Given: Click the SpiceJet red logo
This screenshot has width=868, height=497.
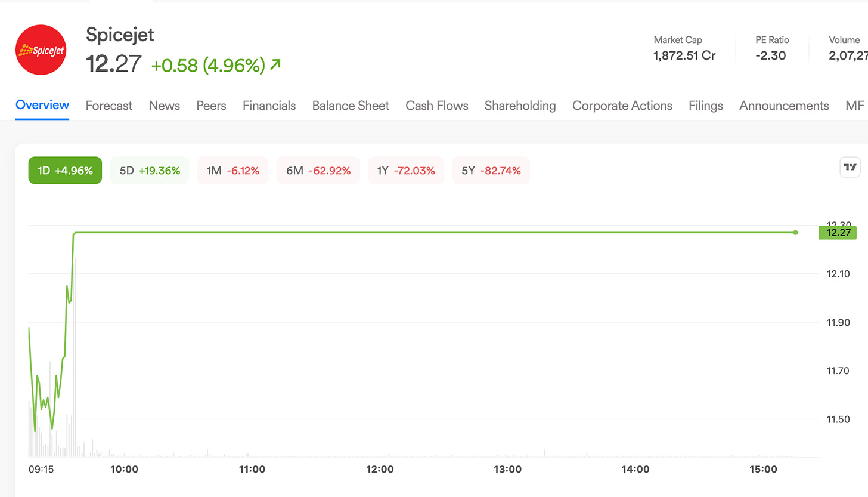Looking at the screenshot, I should 41,50.
